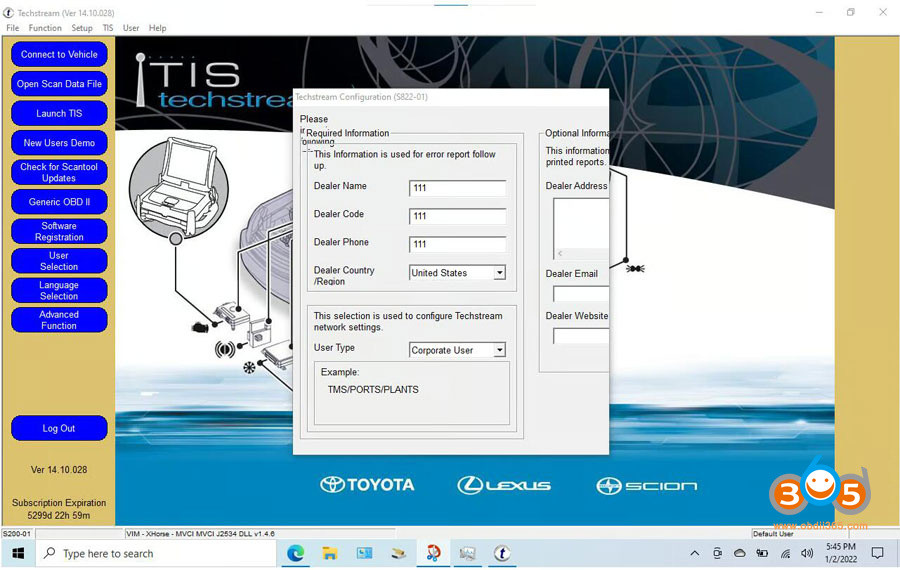Viewport: 900px width, 570px height.
Task: Open Software Registration
Action: coord(59,231)
